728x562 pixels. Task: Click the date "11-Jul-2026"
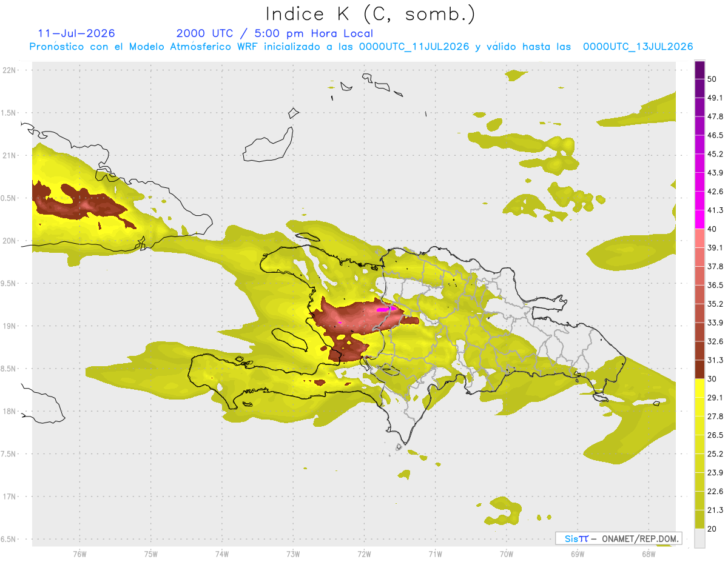(76, 33)
